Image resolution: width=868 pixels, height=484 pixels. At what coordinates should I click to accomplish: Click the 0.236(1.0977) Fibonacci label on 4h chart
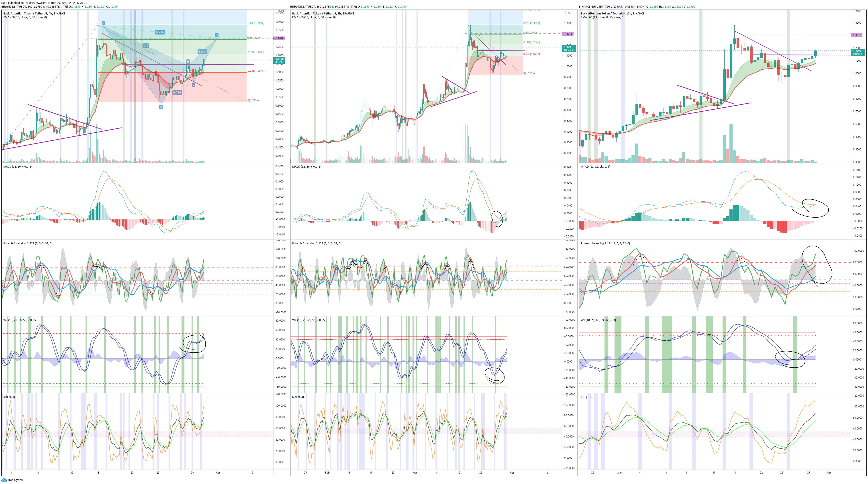pos(256,71)
